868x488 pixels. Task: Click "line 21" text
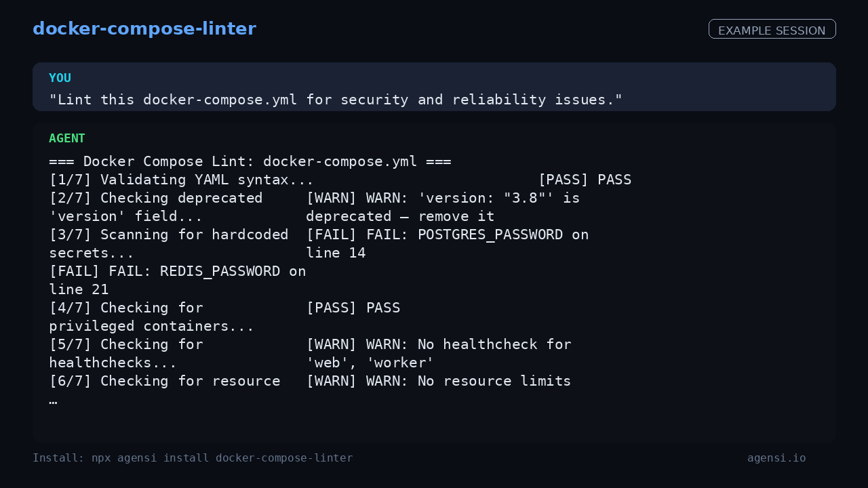[x=79, y=289]
